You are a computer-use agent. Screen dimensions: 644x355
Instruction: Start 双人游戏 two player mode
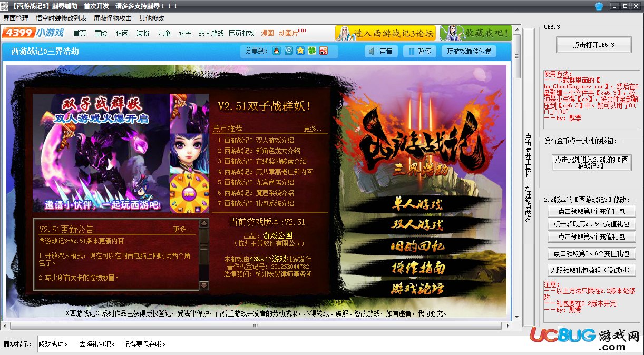point(417,225)
